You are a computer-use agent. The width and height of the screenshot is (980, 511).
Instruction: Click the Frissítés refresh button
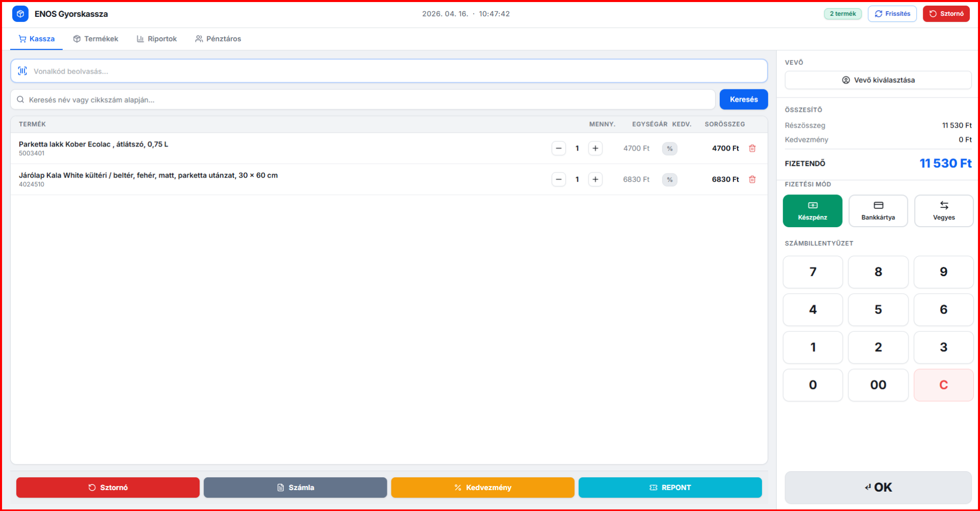coord(892,14)
